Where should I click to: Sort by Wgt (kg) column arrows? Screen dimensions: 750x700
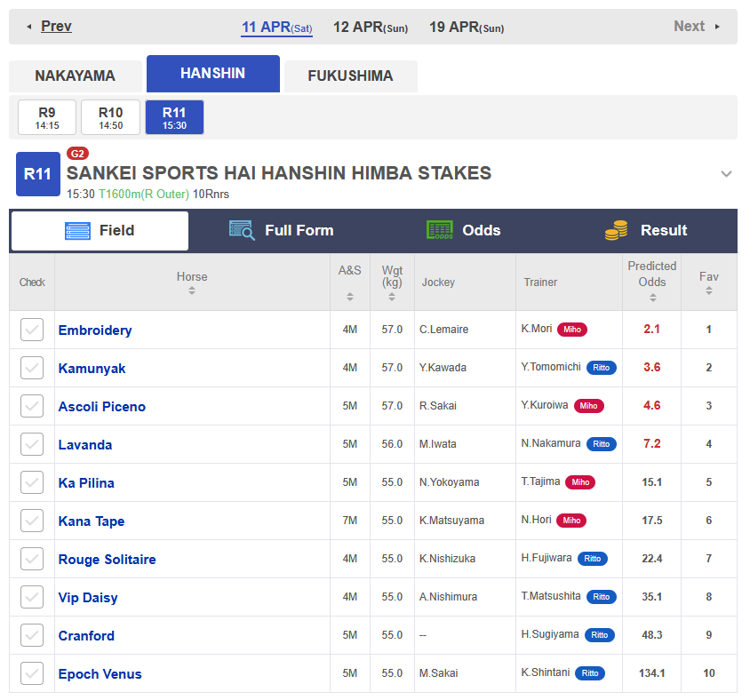[x=392, y=297]
